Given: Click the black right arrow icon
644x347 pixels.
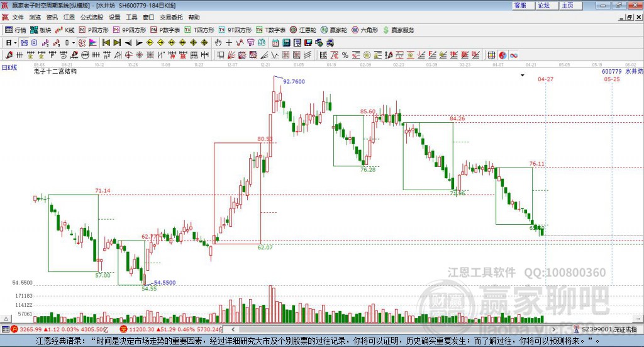Looking at the screenshot, I should click(139, 43).
